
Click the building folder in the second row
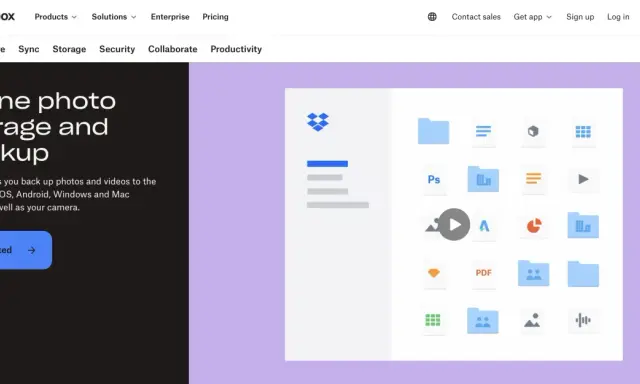point(483,179)
